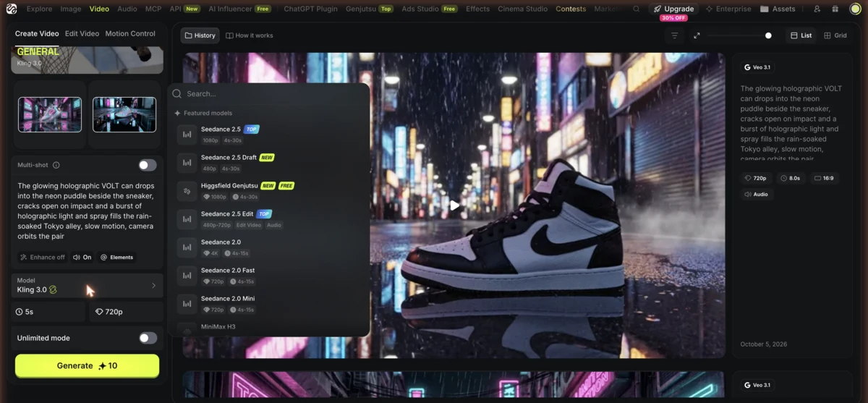Open the Video tab in navigation
This screenshot has height=403, width=868.
pos(99,9)
